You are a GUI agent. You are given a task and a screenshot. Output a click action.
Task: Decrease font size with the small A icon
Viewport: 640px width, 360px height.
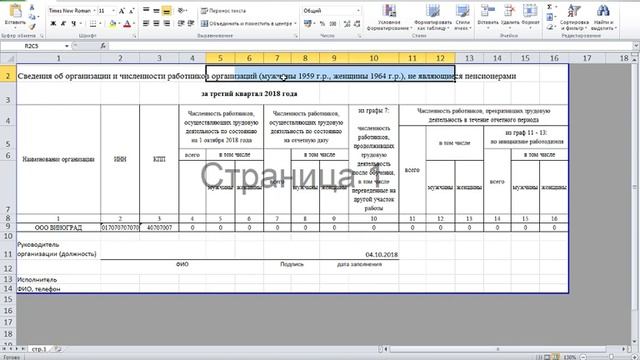[131, 11]
